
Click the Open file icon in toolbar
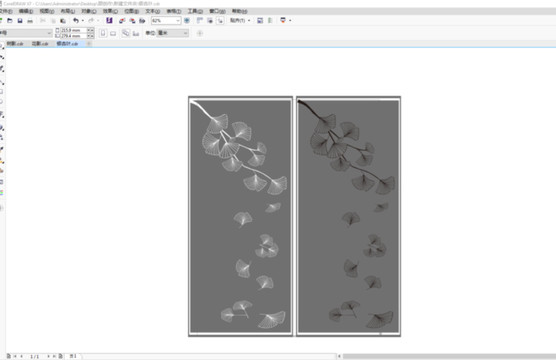10,21
